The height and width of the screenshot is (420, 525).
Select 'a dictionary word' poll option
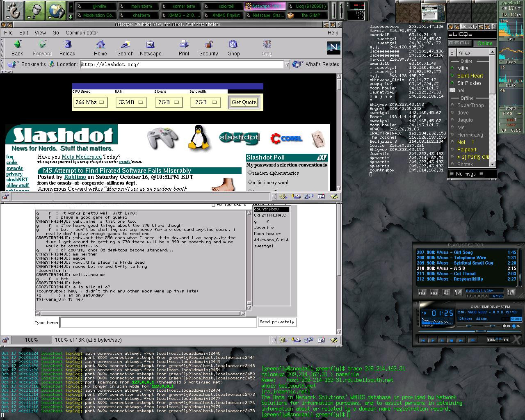point(249,183)
